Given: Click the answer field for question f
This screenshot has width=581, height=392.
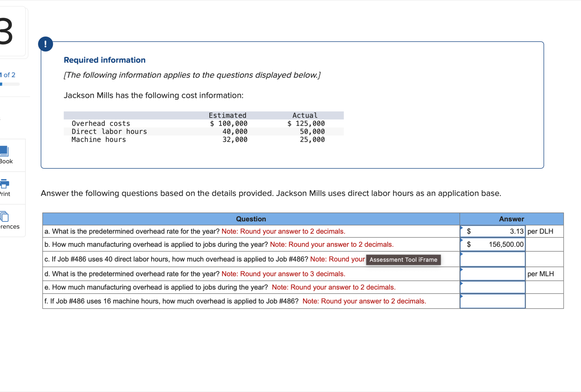Looking at the screenshot, I should point(492,301).
